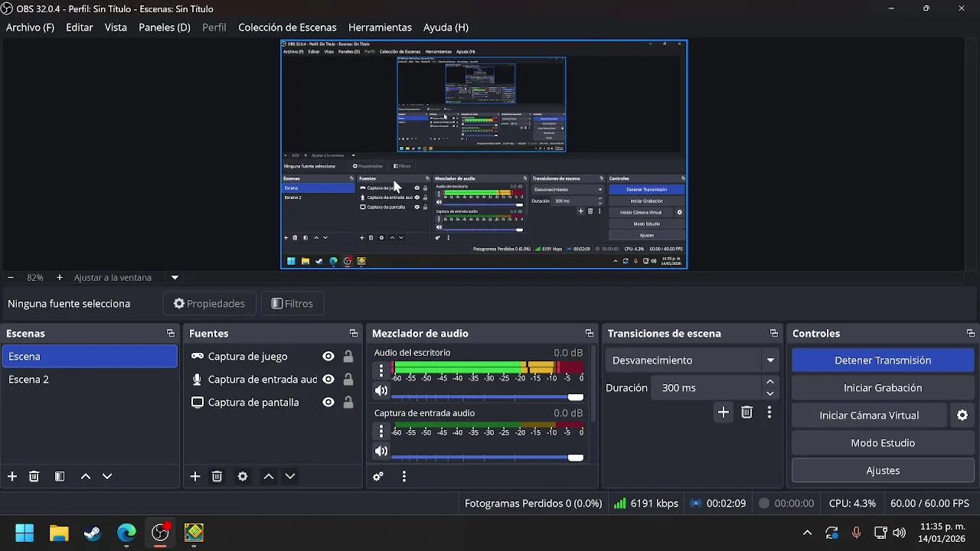Toggle lock on Captura de juego
This screenshot has width=980, height=551.
point(348,357)
